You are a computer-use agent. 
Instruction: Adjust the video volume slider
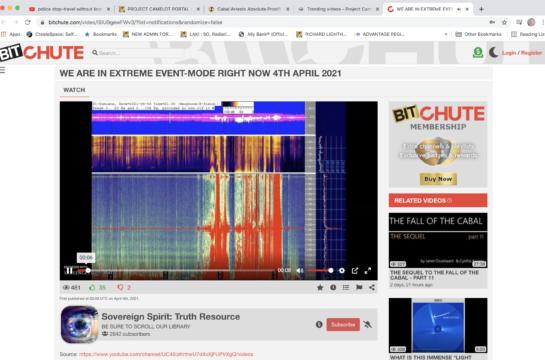[320, 270]
